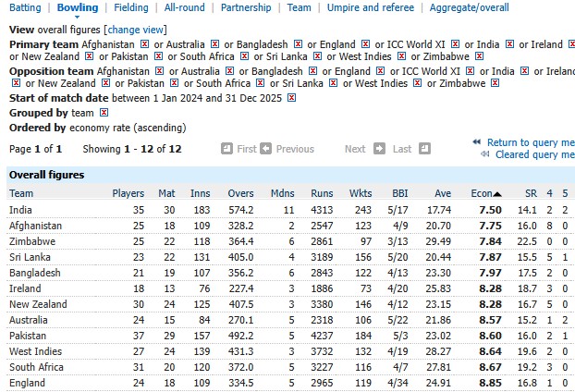Click the Last page icon
Image resolution: width=575 pixels, height=392 pixels.
click(x=424, y=149)
